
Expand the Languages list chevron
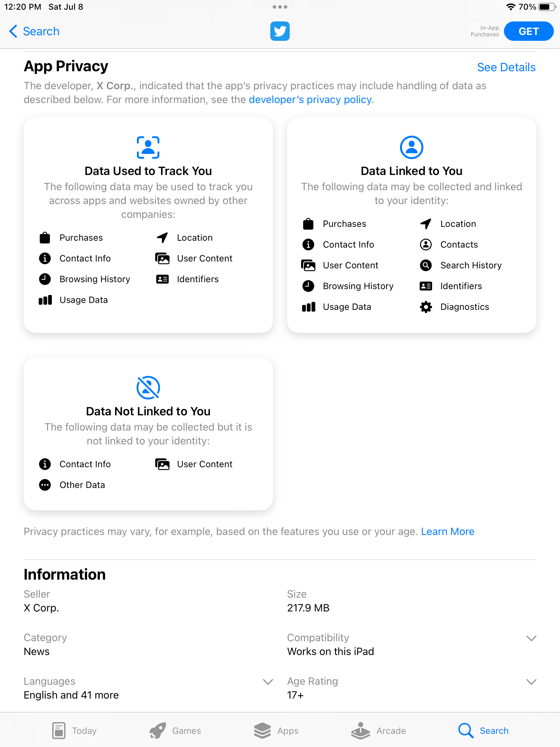click(x=268, y=682)
